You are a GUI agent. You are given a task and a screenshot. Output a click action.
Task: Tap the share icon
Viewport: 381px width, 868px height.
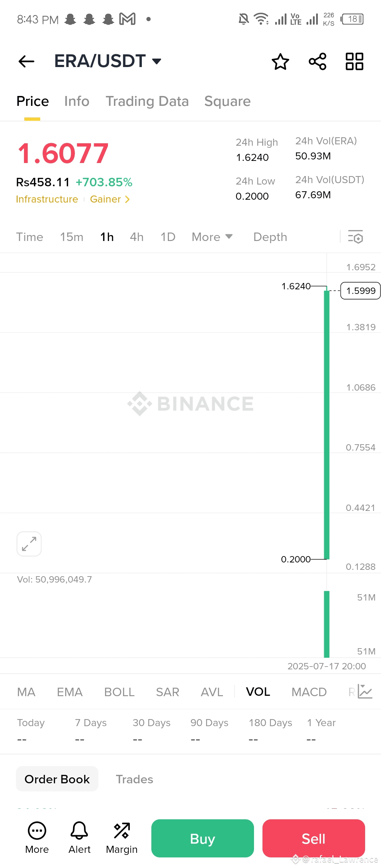[x=317, y=61]
